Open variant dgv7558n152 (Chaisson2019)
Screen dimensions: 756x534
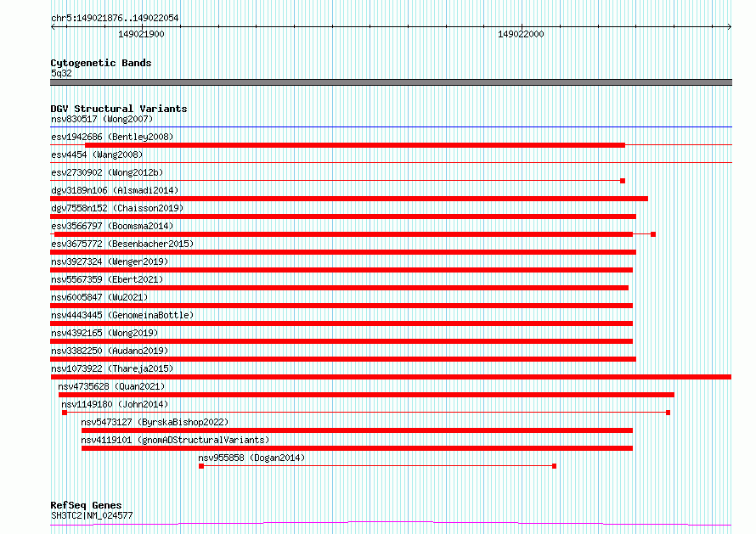coord(117,208)
